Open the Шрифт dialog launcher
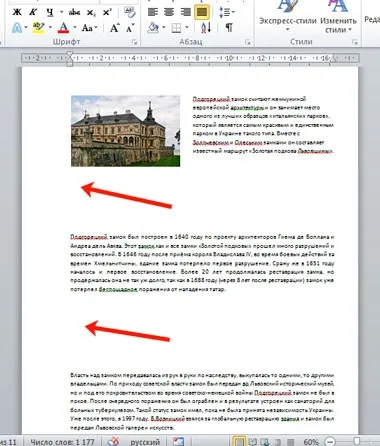This screenshot has height=446, width=380. point(135,42)
